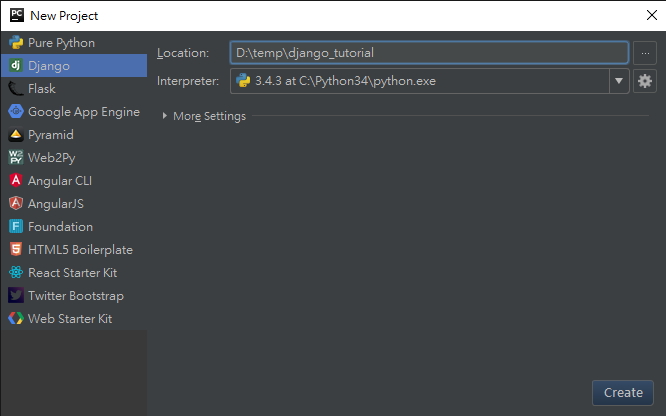Select Pure Python project type

click(74, 42)
